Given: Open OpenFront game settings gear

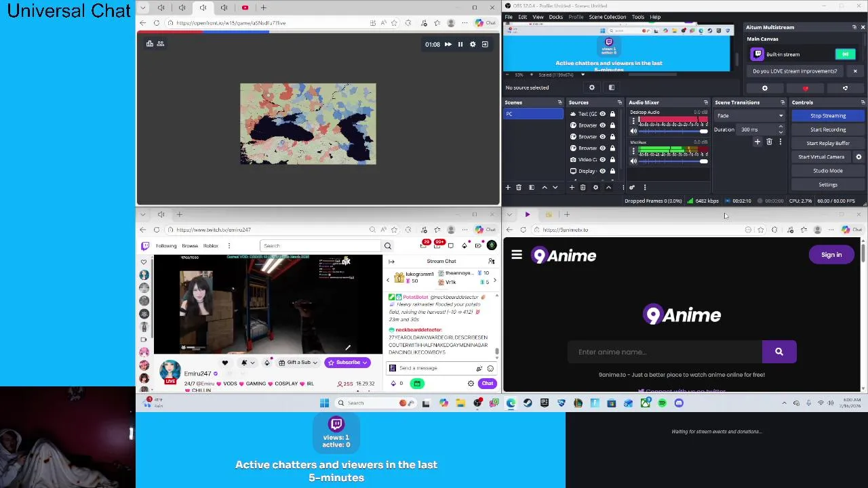Looking at the screenshot, I should tap(473, 45).
